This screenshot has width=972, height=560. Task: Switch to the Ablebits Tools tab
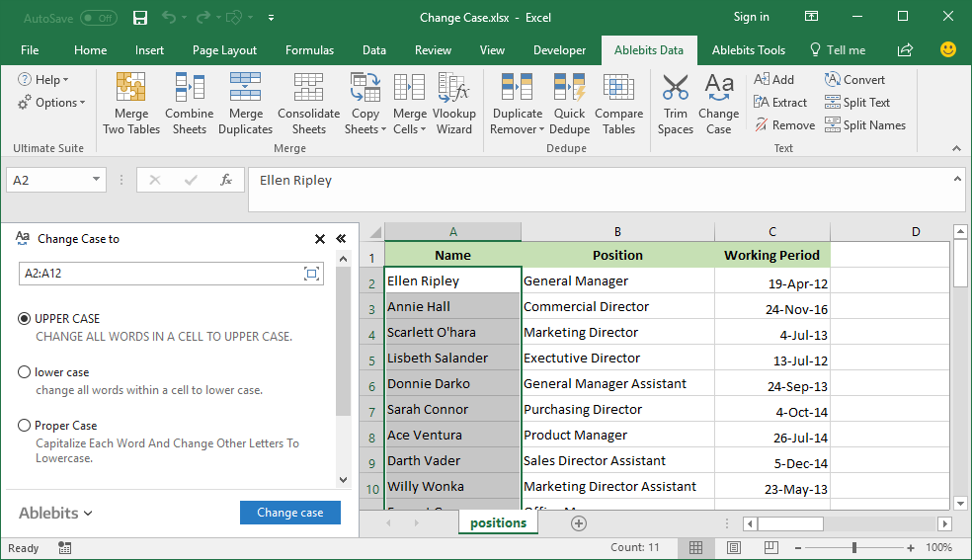point(748,50)
